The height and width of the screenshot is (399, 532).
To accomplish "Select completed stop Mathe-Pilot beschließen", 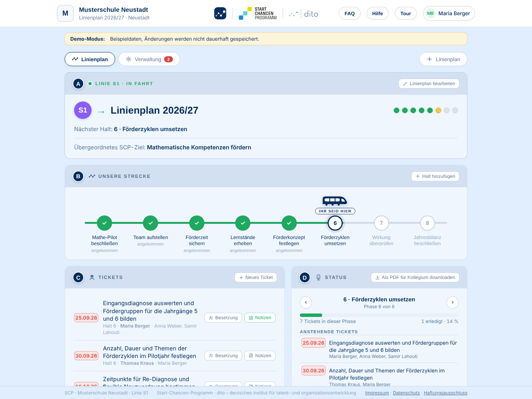I will 104,223.
